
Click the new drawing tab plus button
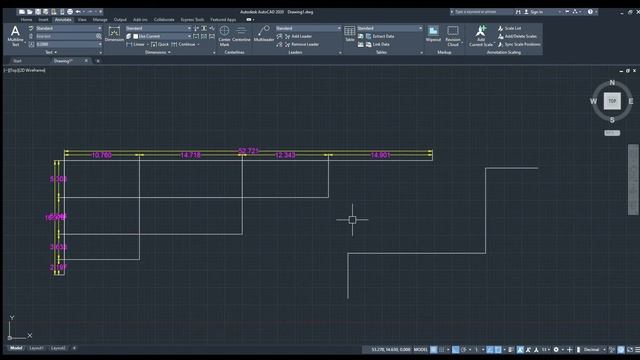(98, 61)
